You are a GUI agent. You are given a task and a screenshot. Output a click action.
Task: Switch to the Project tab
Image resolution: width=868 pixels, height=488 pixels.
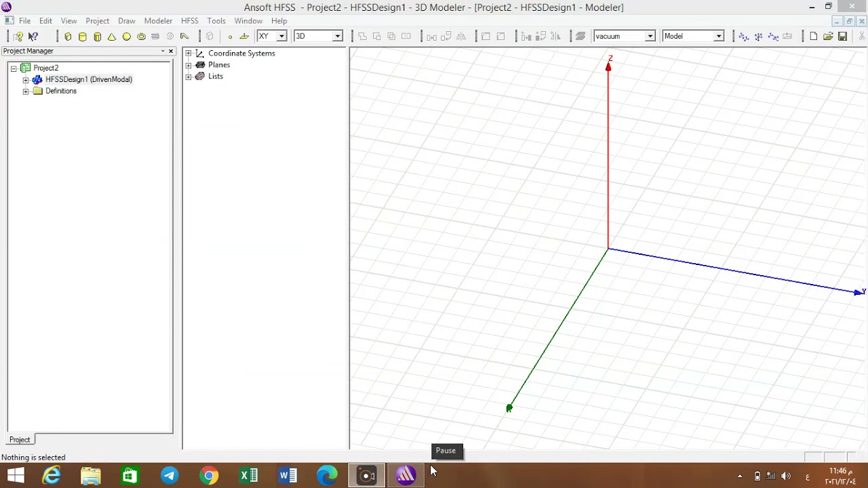pyautogui.click(x=20, y=440)
